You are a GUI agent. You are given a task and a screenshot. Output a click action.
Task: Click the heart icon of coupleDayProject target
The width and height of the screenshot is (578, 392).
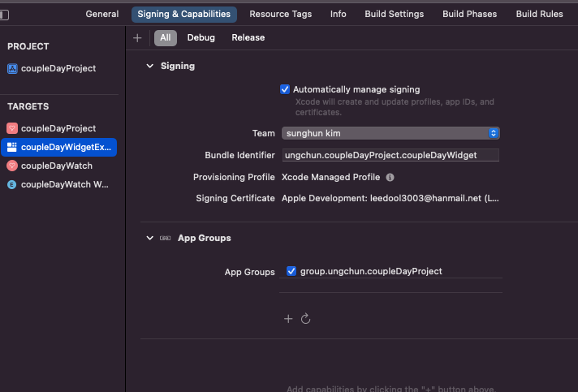[12, 128]
